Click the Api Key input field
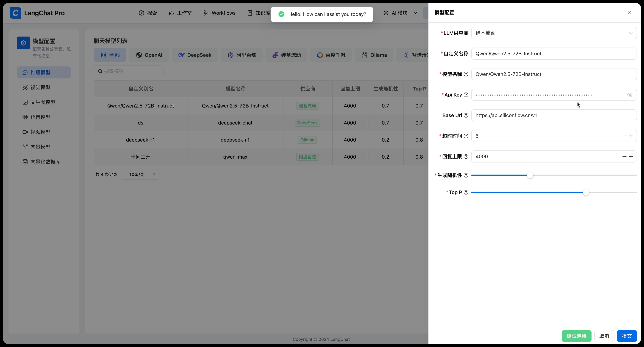This screenshot has width=644, height=347. [x=554, y=95]
